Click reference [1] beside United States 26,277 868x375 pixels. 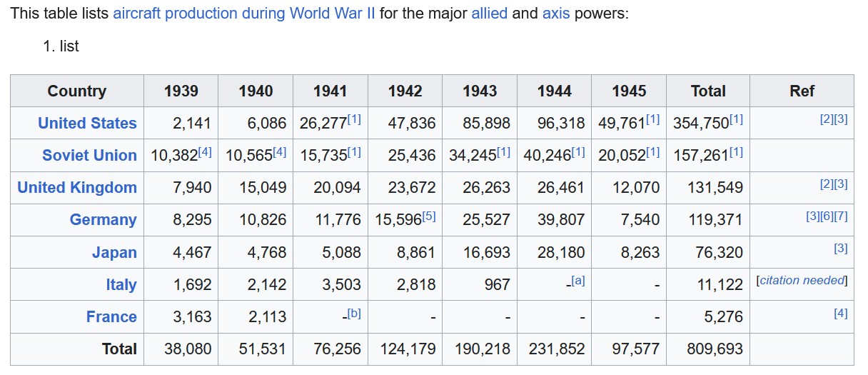click(354, 119)
